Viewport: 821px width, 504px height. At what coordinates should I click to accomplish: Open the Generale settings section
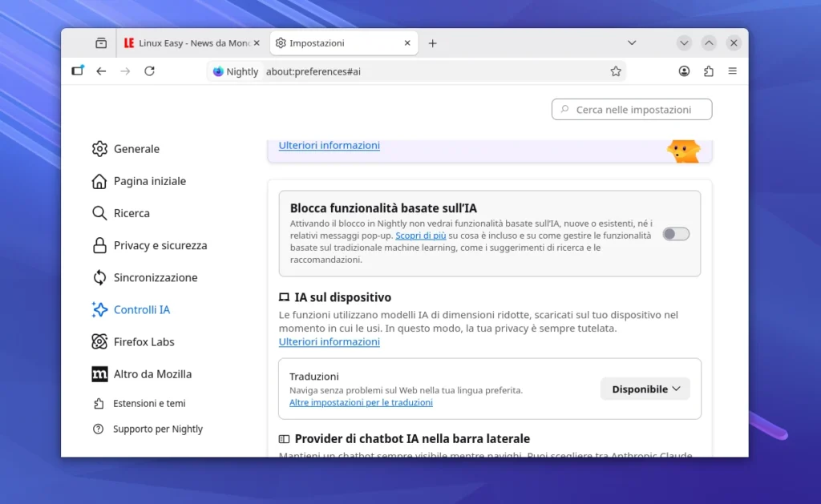(x=135, y=148)
